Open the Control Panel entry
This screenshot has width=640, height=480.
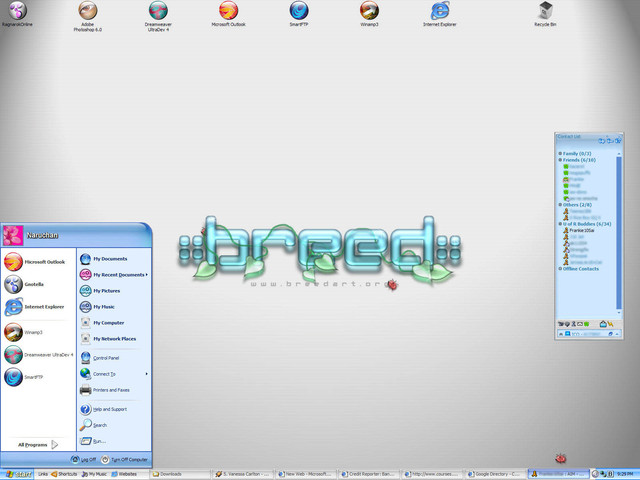coord(105,357)
